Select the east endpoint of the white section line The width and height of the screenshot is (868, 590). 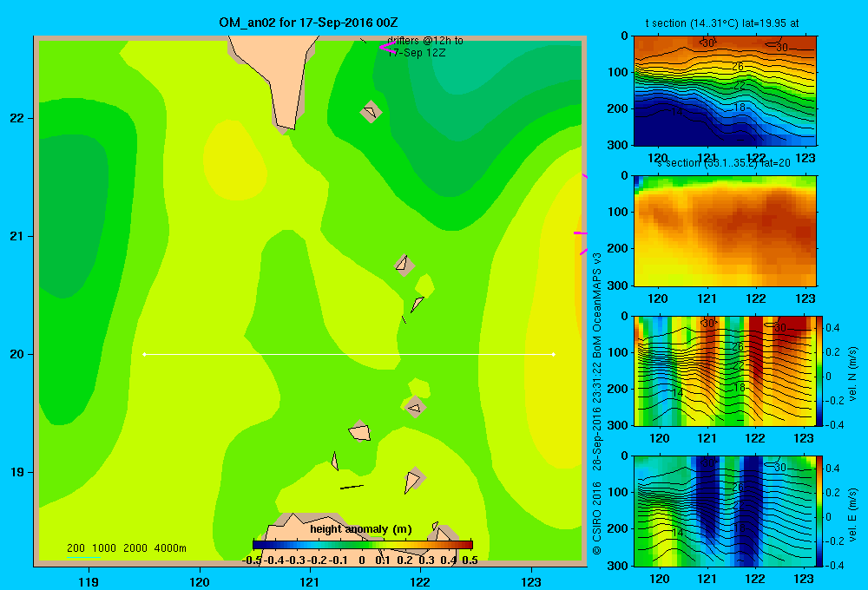click(554, 354)
